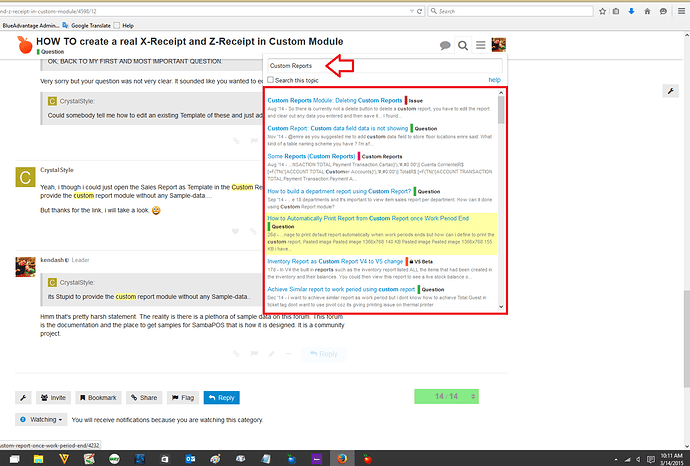This screenshot has height=466, width=690.
Task: Click the notifications speech bubble icon
Action: coord(444,45)
